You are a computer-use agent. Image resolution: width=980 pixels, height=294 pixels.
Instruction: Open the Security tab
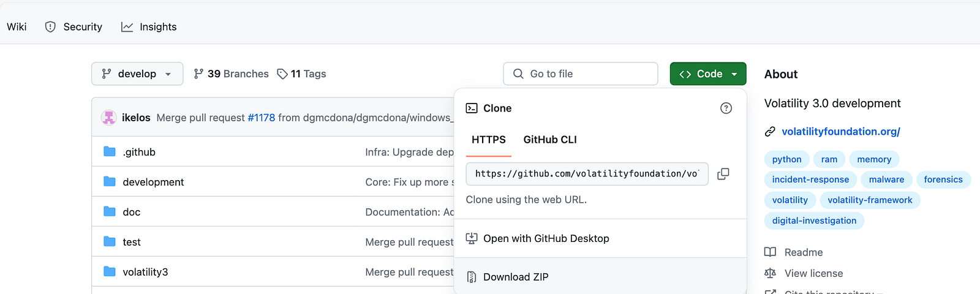(x=73, y=27)
